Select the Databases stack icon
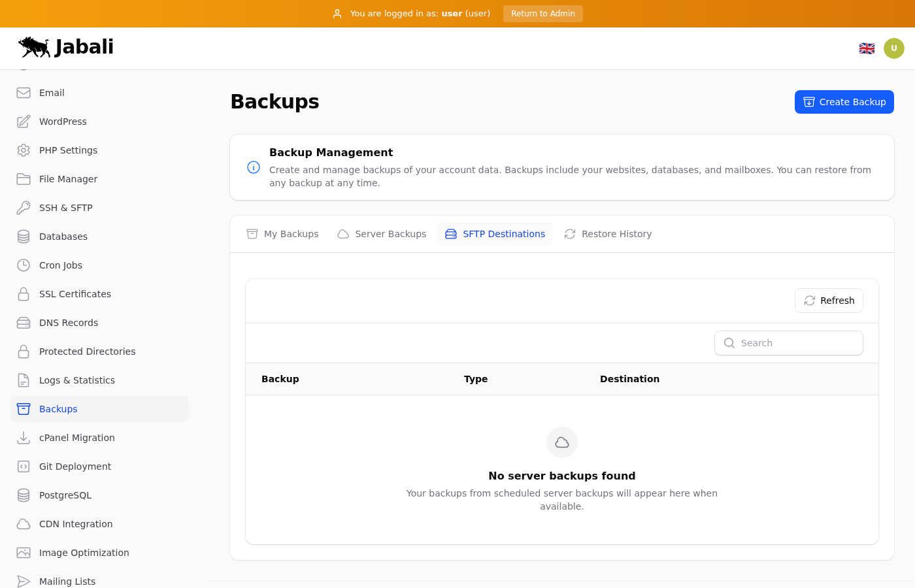The width and height of the screenshot is (915, 588). pyautogui.click(x=24, y=237)
